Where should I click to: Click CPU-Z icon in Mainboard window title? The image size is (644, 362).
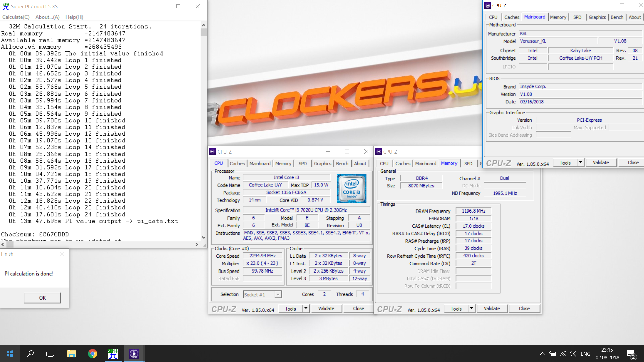tap(487, 5)
